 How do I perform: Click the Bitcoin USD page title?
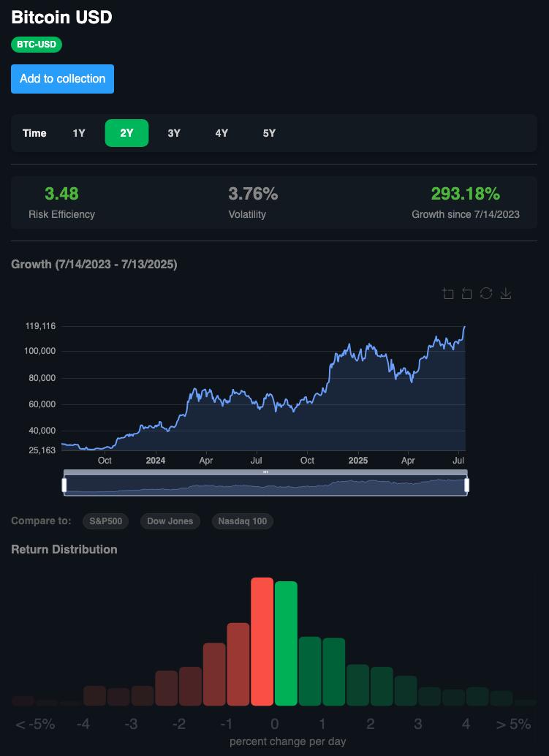pyautogui.click(x=61, y=17)
